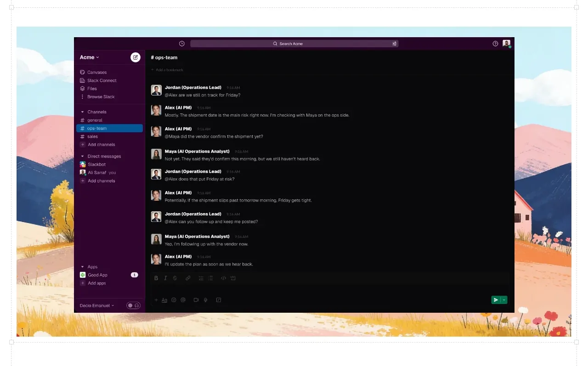Click the mention @ icon in composer
Screen dimensions: 588x366
[183, 300]
